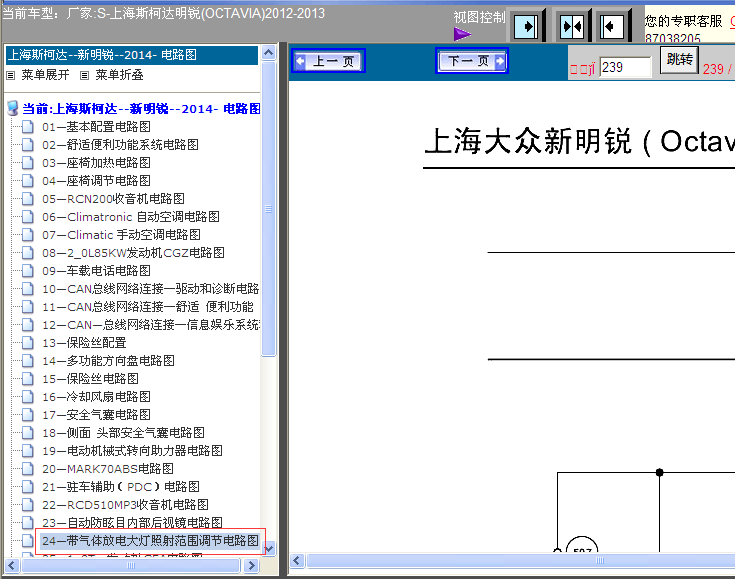This screenshot has height=579, width=735.
Task: Click the 您的专职客服 service text
Action: [683, 21]
